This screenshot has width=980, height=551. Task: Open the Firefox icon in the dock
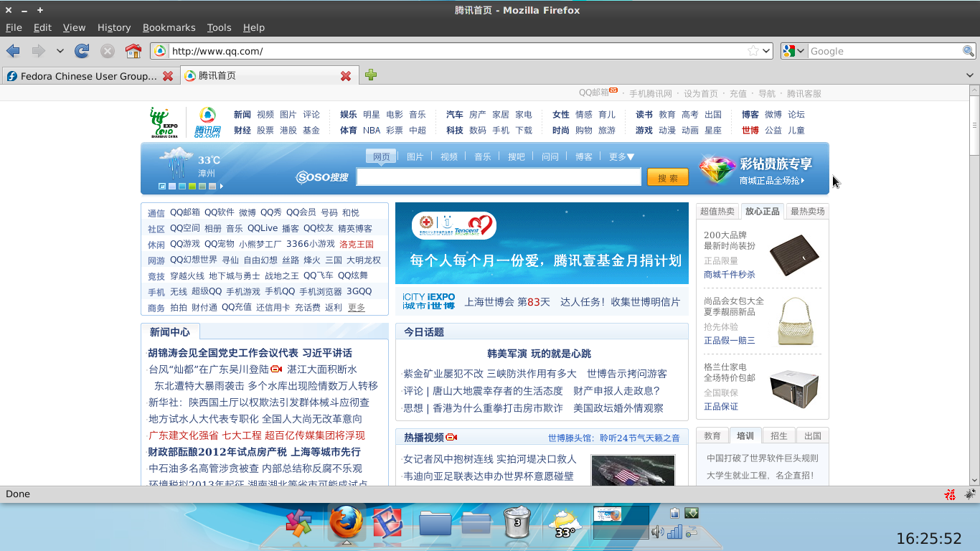pos(347,522)
